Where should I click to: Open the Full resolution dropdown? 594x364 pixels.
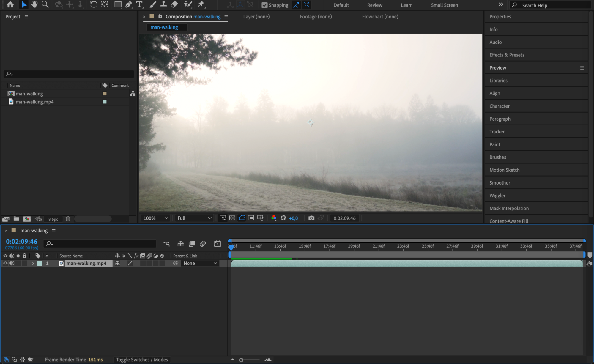194,218
